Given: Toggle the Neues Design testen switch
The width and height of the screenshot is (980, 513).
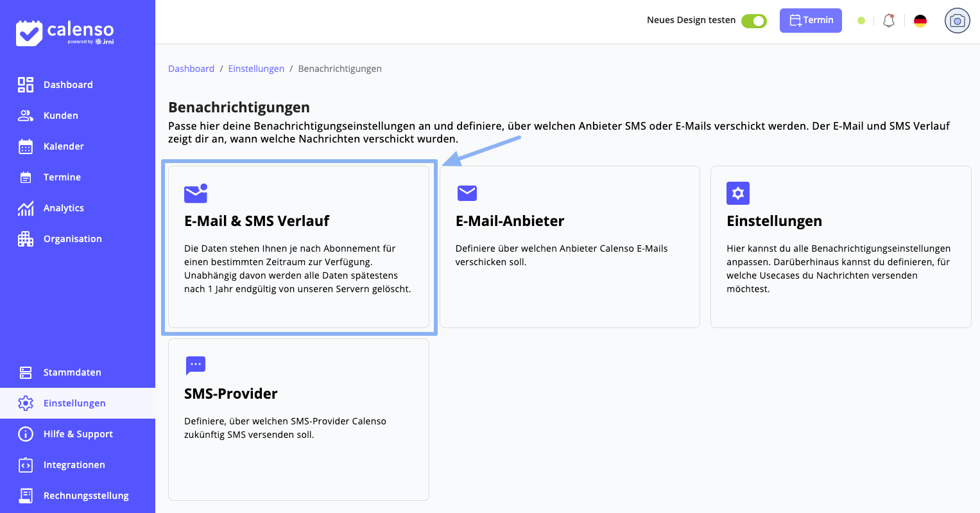Looking at the screenshot, I should point(754,21).
